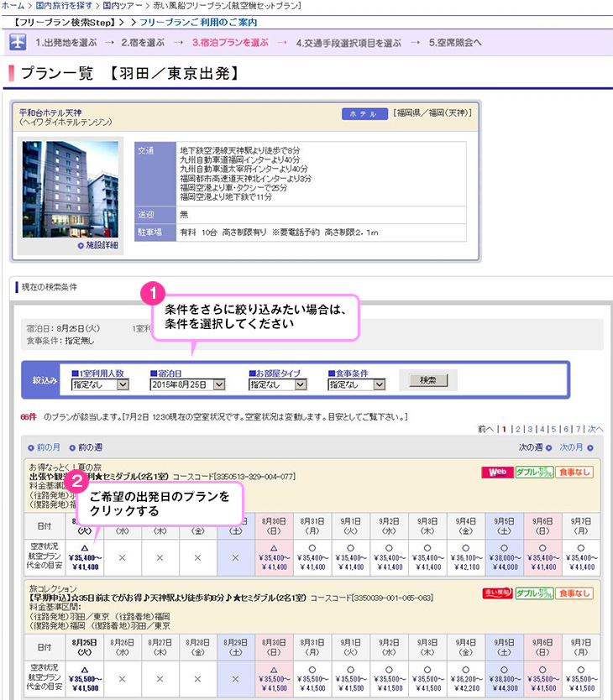Click ダブル badge on second plan

click(x=534, y=593)
